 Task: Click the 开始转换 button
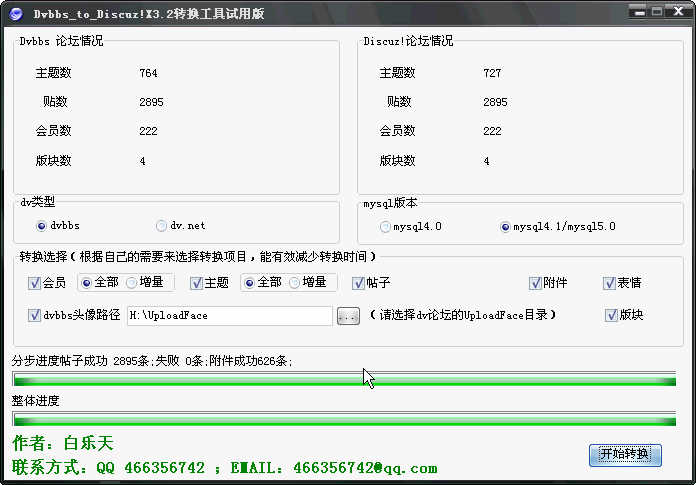click(x=625, y=455)
